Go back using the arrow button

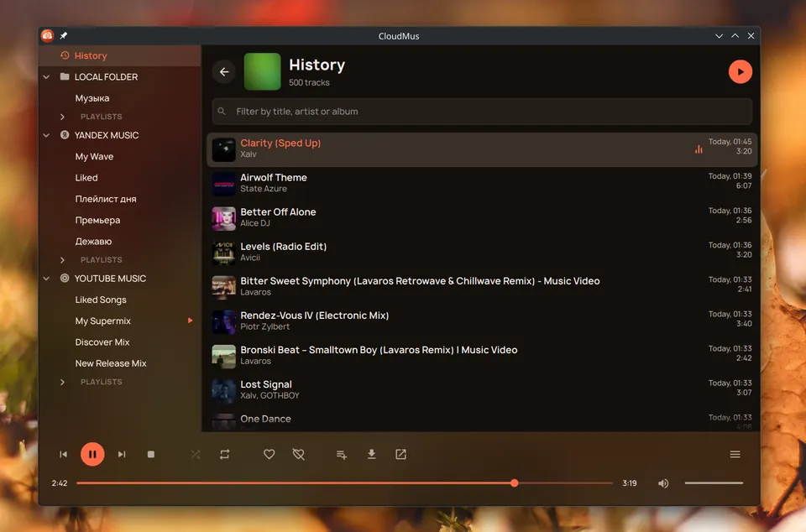(x=224, y=72)
